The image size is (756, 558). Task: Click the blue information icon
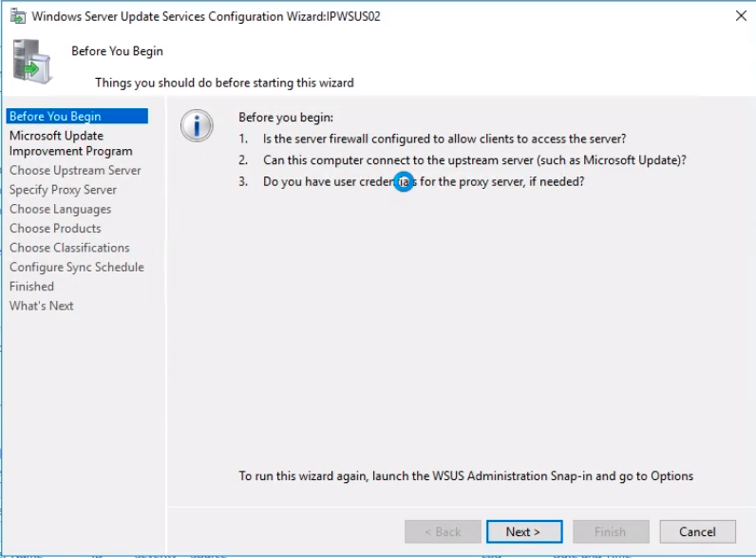(x=197, y=125)
